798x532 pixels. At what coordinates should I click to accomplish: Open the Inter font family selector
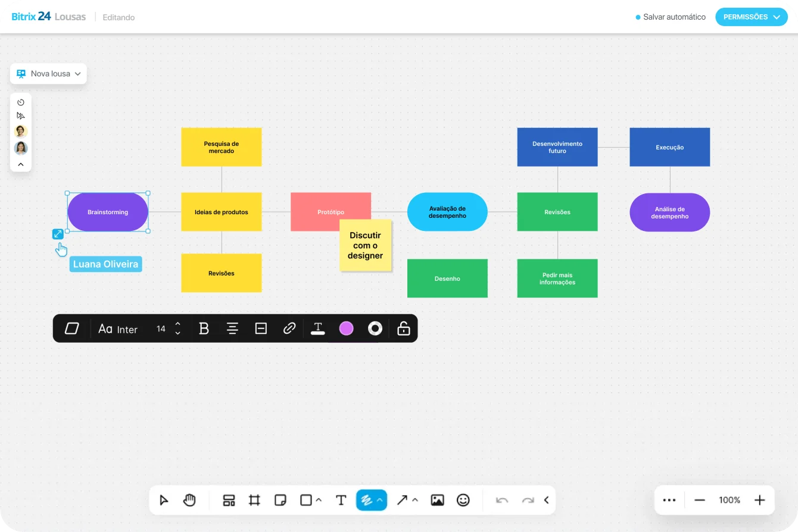pyautogui.click(x=119, y=329)
